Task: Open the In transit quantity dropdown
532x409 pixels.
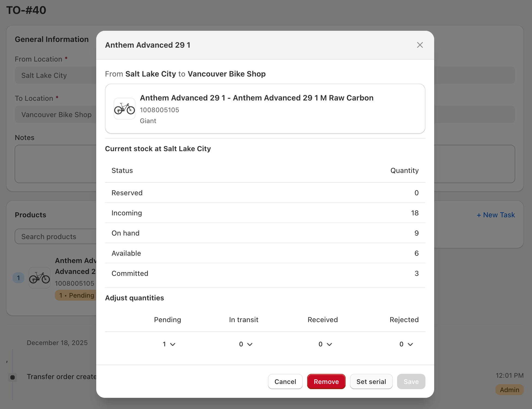Action: click(246, 344)
